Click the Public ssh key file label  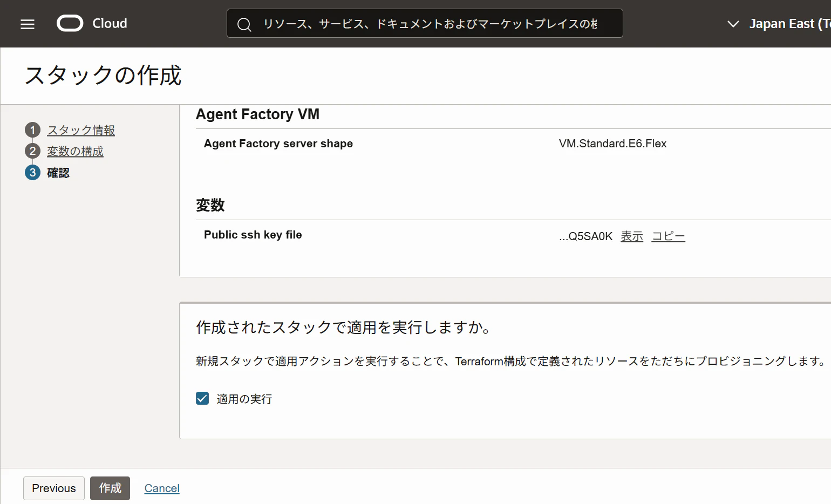253,235
